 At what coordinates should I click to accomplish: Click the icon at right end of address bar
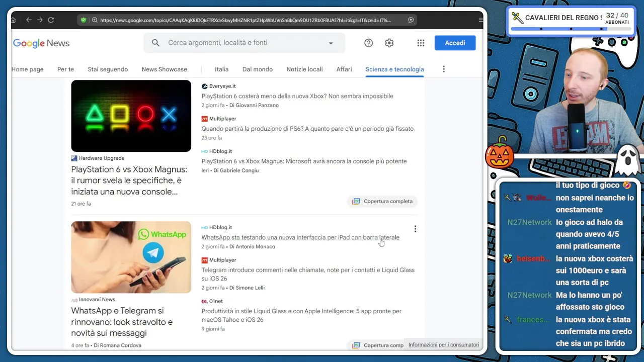pos(411,20)
